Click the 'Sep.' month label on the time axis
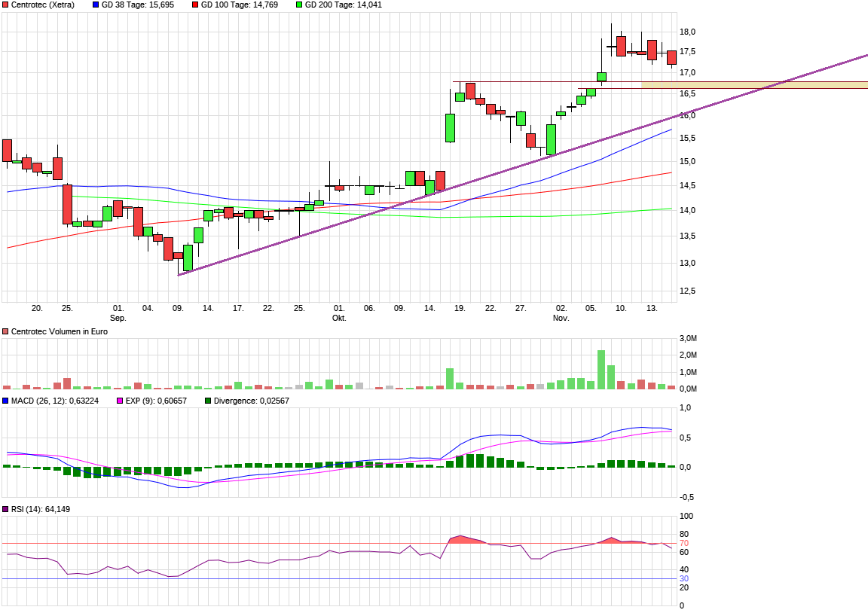 pyautogui.click(x=118, y=319)
